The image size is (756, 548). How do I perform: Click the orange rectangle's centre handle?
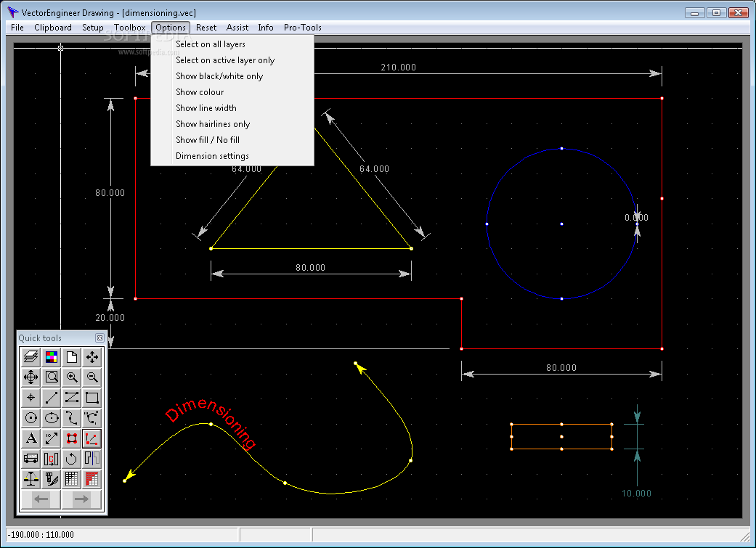pos(561,437)
